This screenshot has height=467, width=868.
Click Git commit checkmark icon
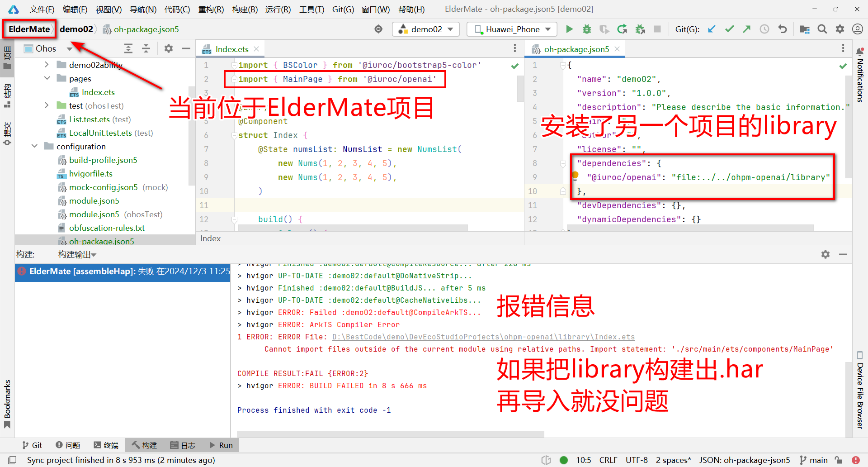[x=729, y=29]
